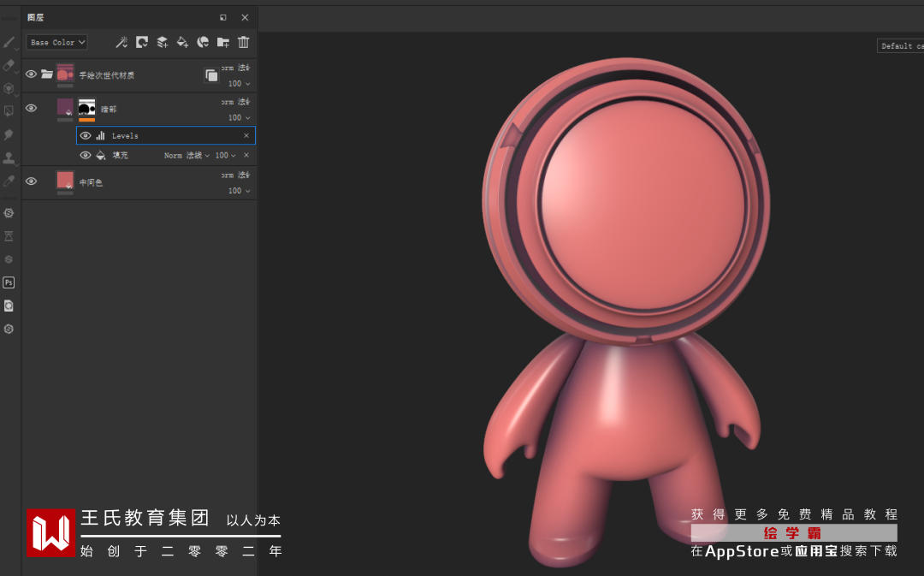The width and height of the screenshot is (924, 576).
Task: Add a new paint layer
Action: (x=162, y=42)
